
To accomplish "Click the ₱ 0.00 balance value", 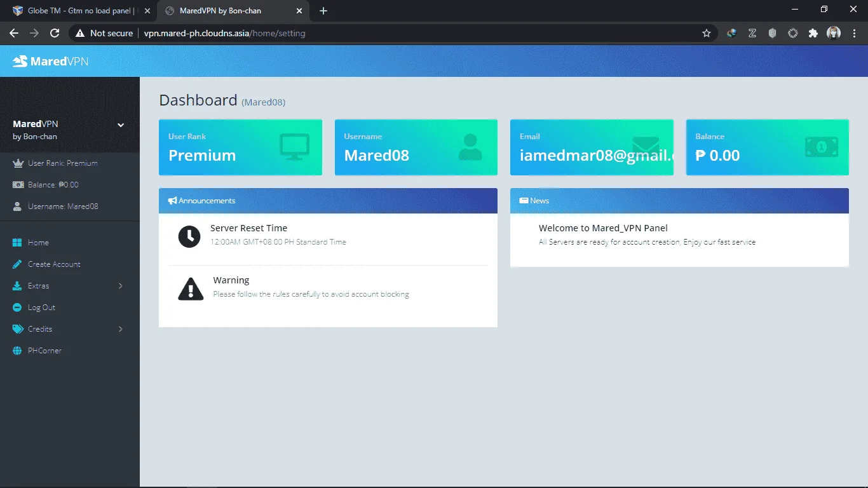I will click(x=717, y=156).
